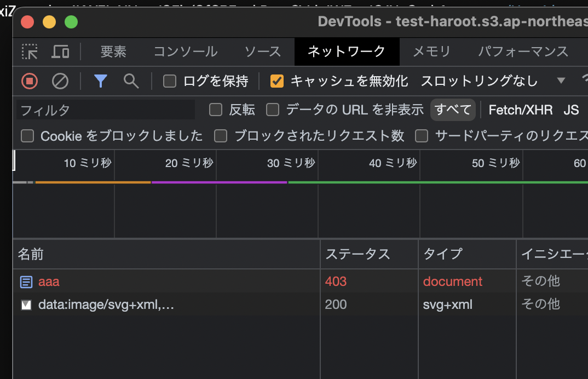Screen dimensions: 588x379
Task: Toggle the blue filter funnel icon
Action: 100,81
